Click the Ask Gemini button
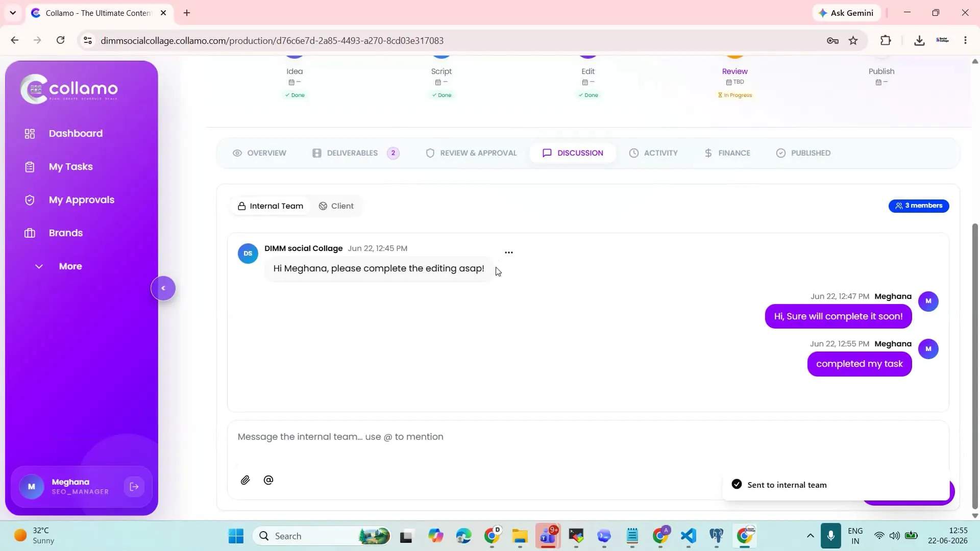Image resolution: width=980 pixels, height=551 pixels. 846,13
